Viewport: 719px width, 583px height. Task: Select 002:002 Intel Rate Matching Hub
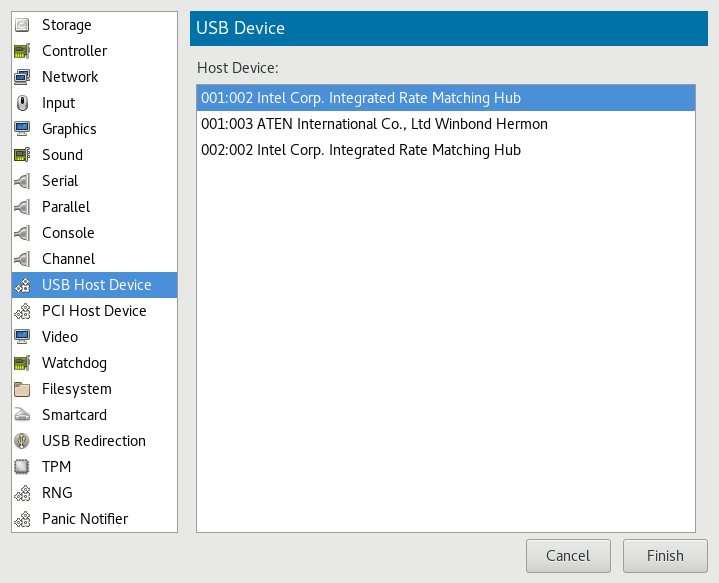[x=360, y=150]
